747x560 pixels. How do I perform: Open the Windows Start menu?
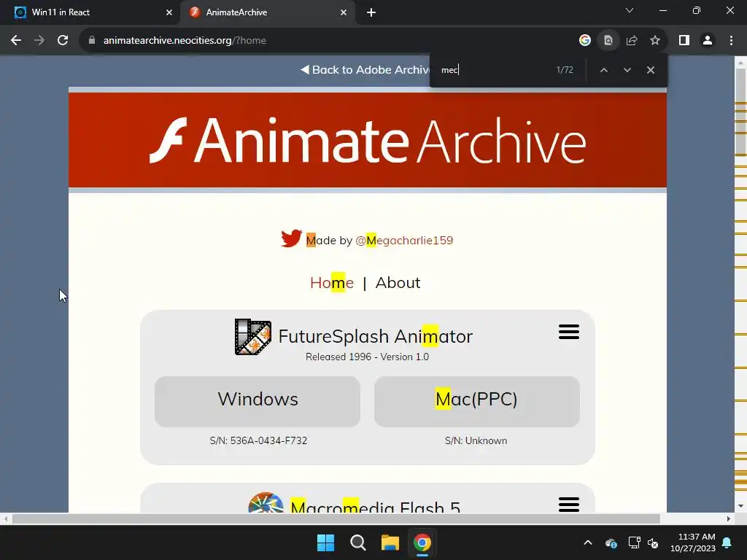click(x=326, y=542)
